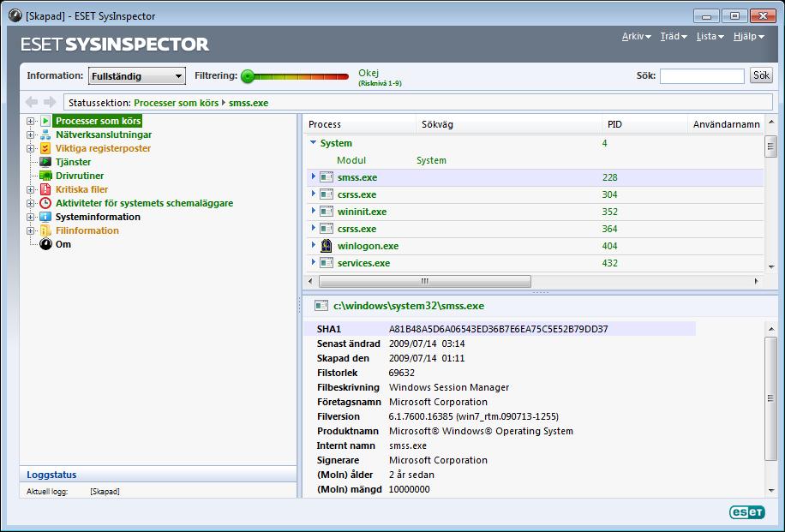Open the Lista menu
This screenshot has height=532, width=785.
click(x=710, y=36)
